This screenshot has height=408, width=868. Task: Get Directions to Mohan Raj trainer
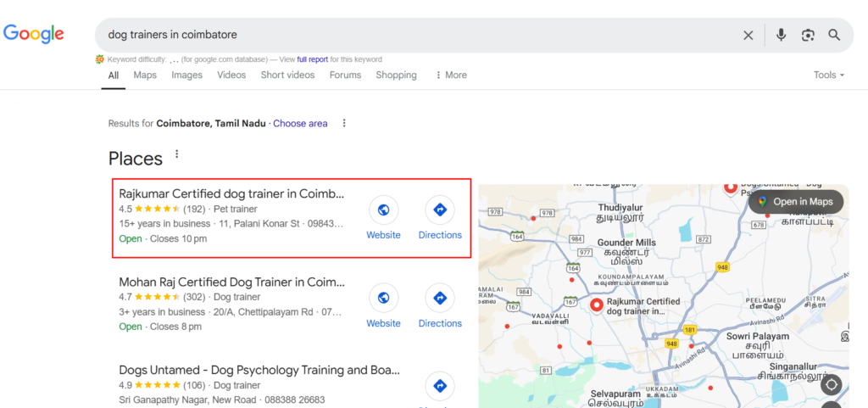pyautogui.click(x=440, y=299)
